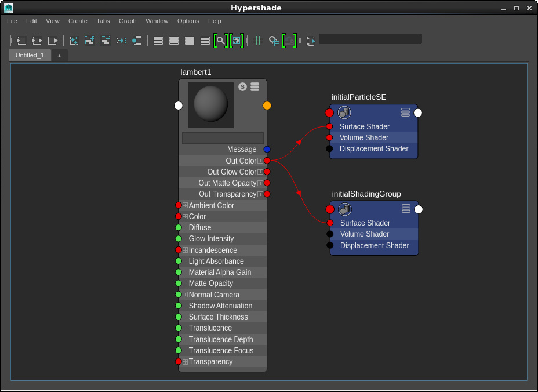Expand the Ambient Color attribute

[185, 205]
